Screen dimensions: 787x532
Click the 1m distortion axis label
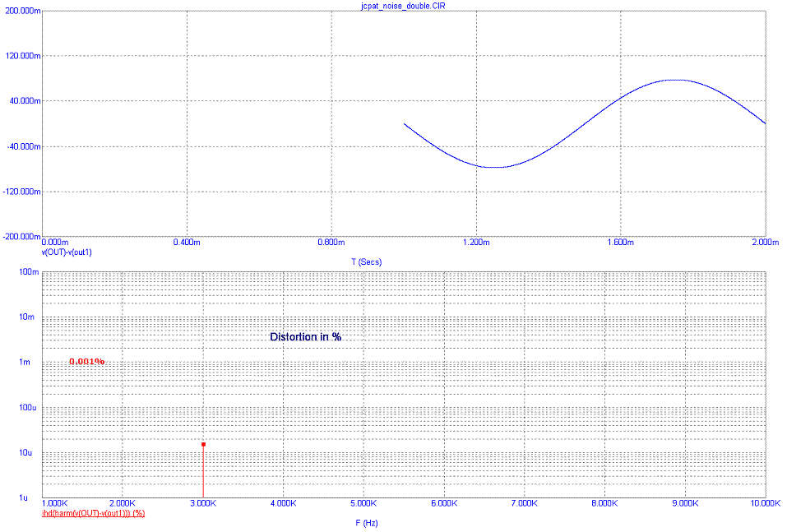(25, 362)
